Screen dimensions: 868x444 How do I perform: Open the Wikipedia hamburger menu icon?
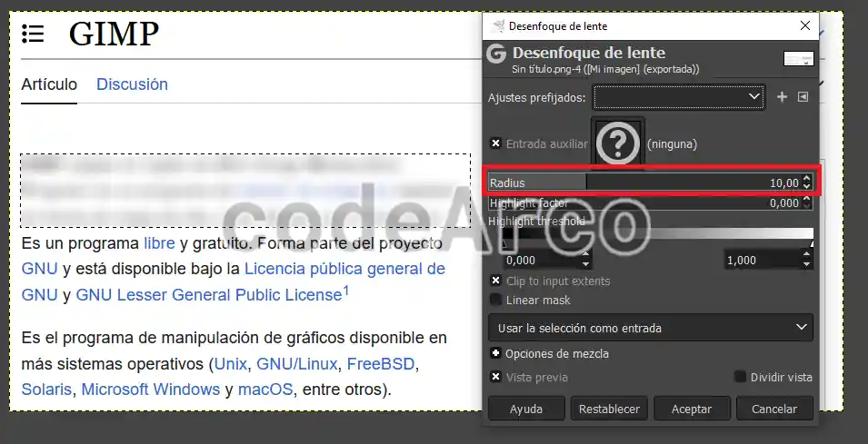tap(33, 34)
